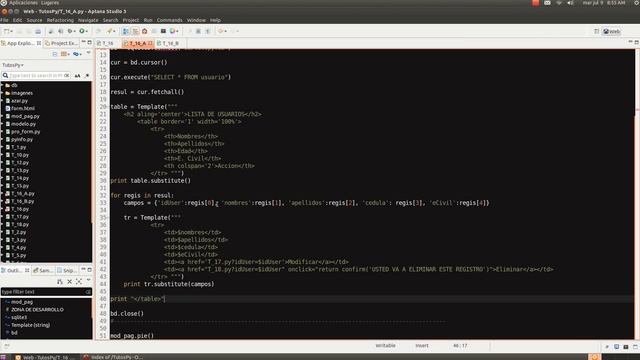
Task: Select form.html in the file tree
Action: (x=23, y=109)
